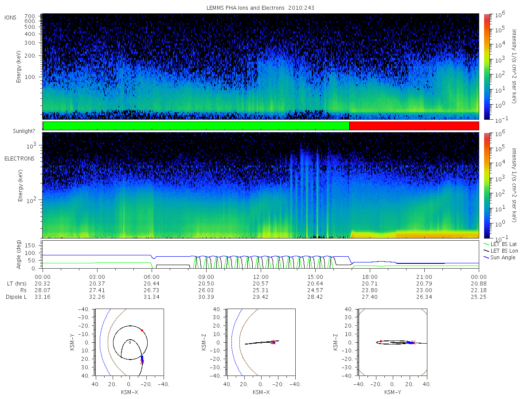Viewport: 532px width, 399px height.
Task: Click the black LET BS Lon legend line
Action: coord(486,251)
